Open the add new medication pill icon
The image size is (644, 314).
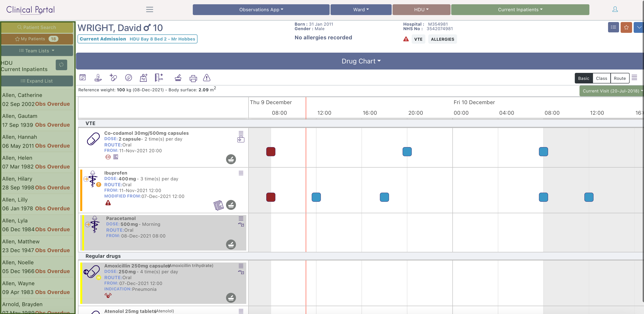(113, 78)
